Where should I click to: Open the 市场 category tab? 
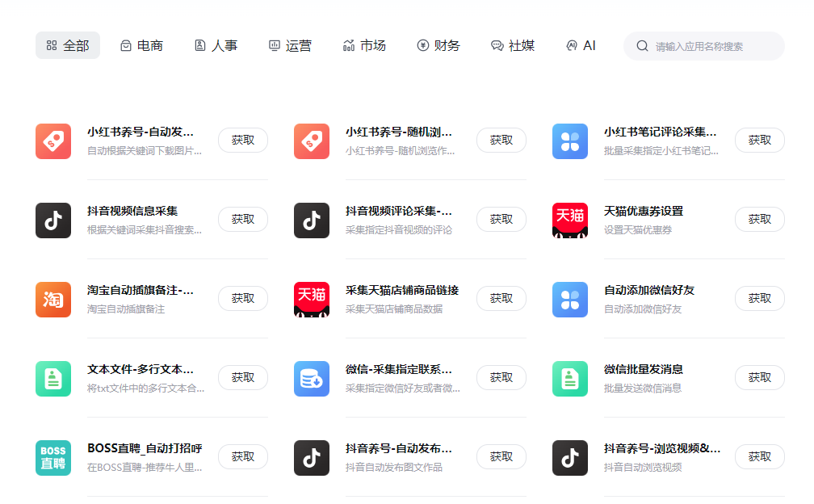pyautogui.click(x=365, y=45)
